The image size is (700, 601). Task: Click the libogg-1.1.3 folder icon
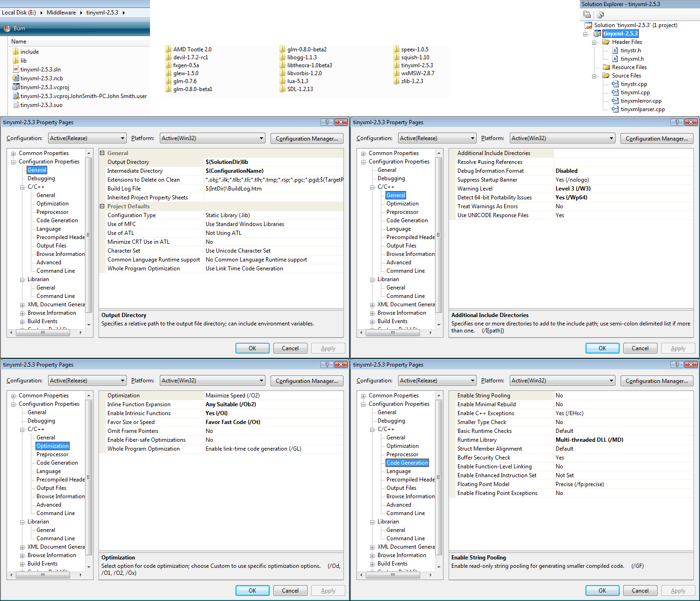click(282, 57)
